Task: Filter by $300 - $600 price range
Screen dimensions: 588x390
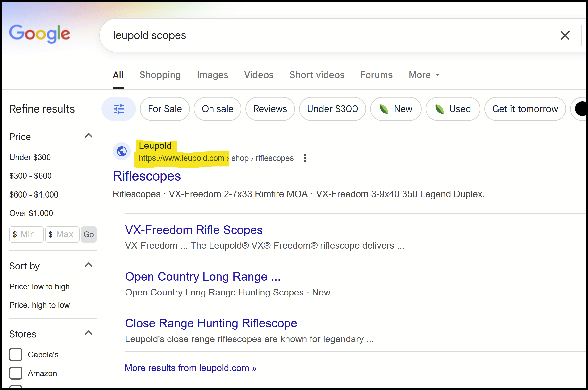Action: point(31,176)
